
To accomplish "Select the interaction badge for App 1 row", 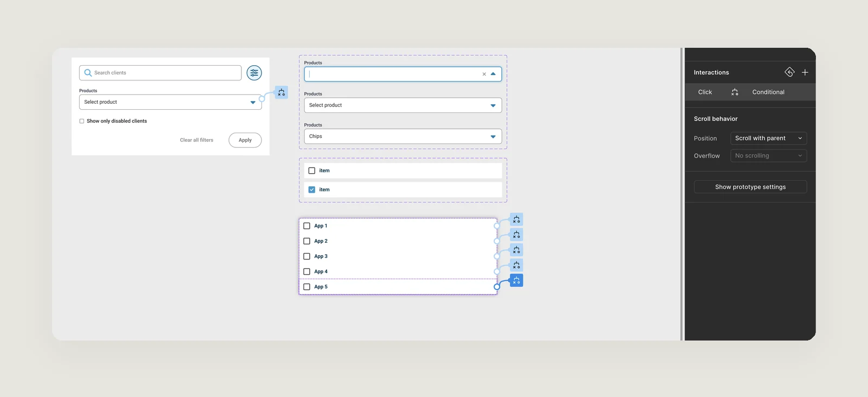I will [x=516, y=219].
